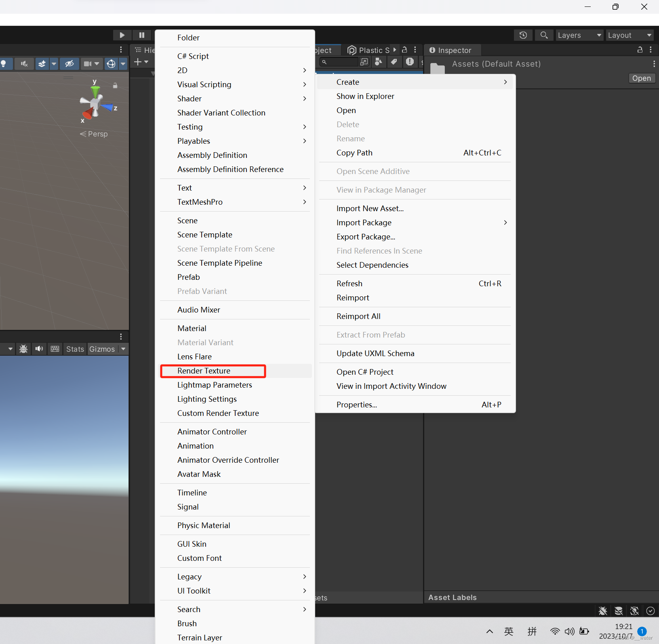Toggle audio muting in the Scene view
Screen dimensions: 659x644
[24, 63]
